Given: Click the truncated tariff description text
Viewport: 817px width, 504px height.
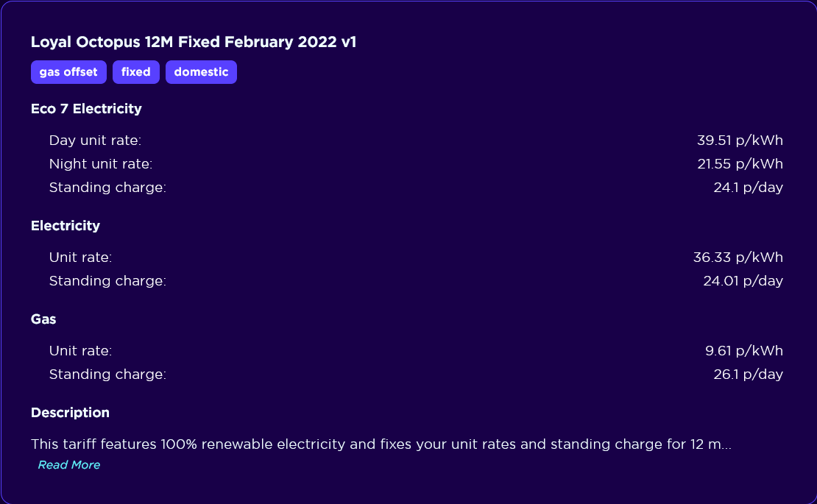Looking at the screenshot, I should point(381,444).
